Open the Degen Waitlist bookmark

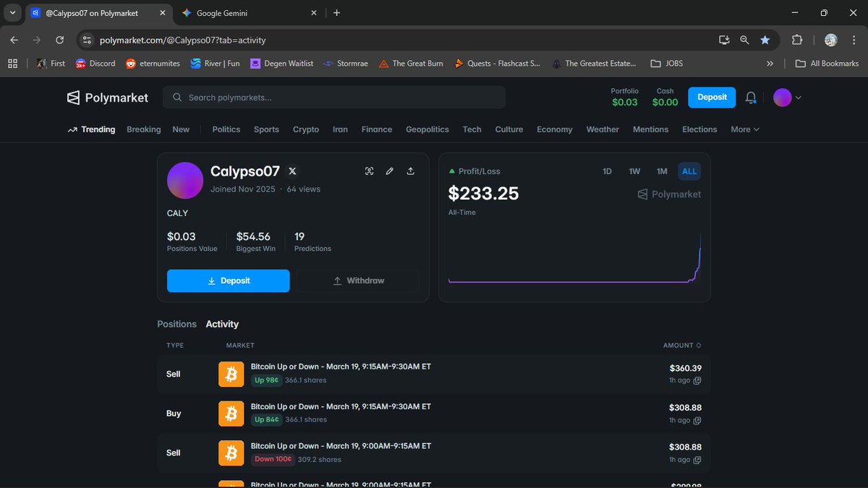tap(282, 64)
